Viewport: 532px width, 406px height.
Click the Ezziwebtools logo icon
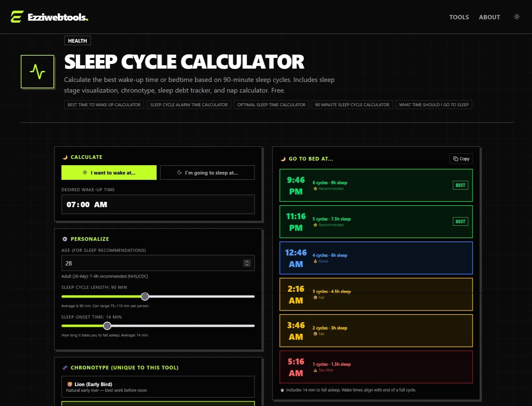[x=17, y=17]
